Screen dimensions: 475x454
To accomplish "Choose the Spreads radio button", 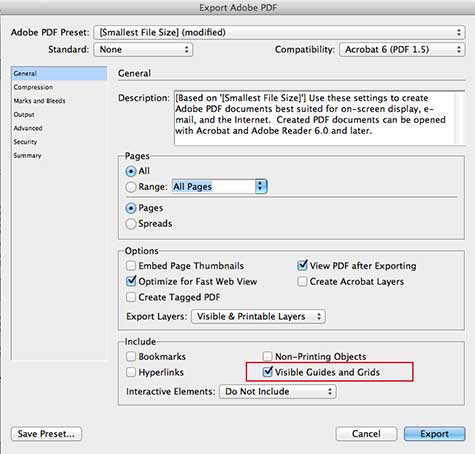I will 131,224.
